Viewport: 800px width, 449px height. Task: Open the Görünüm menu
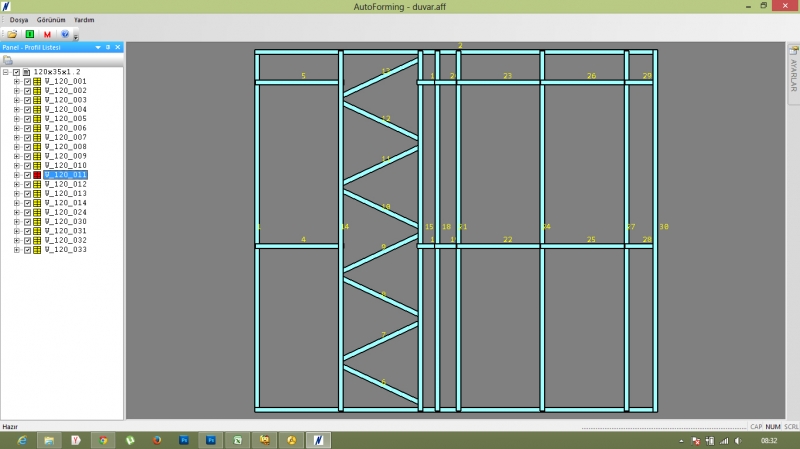pos(51,20)
